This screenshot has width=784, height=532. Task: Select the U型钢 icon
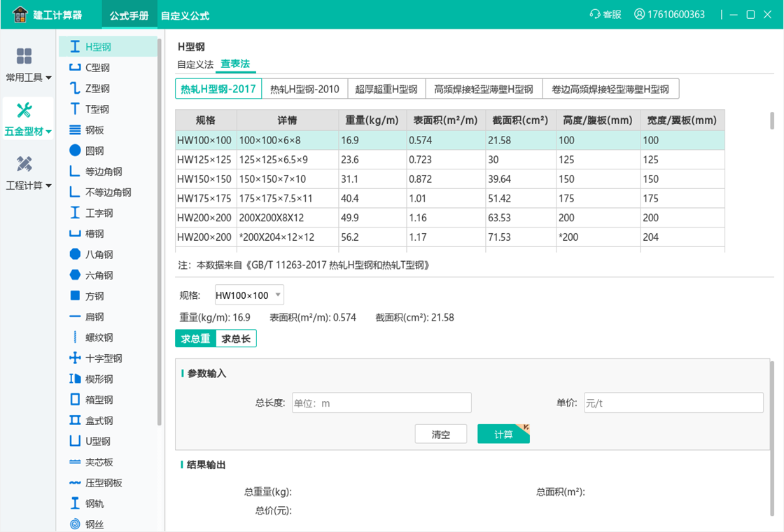click(x=74, y=441)
